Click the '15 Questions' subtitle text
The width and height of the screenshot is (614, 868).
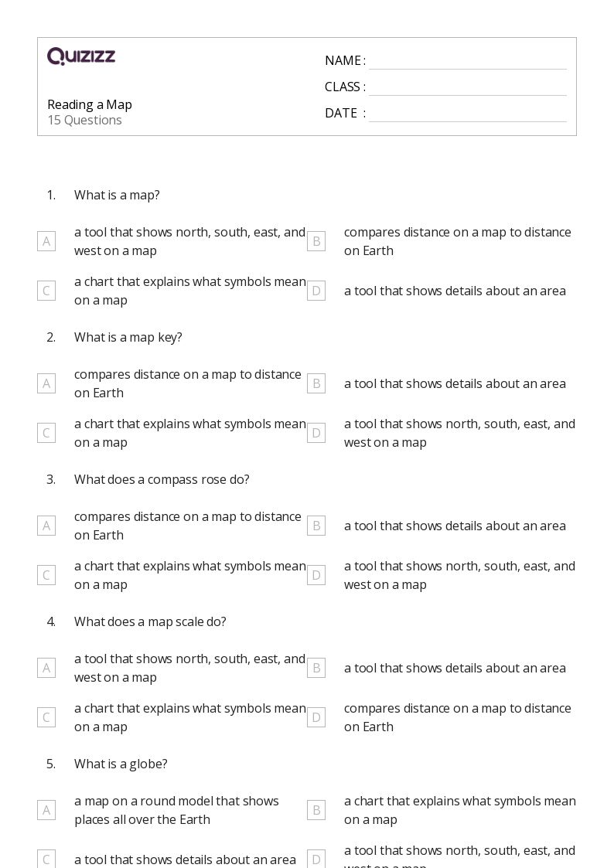pos(84,120)
